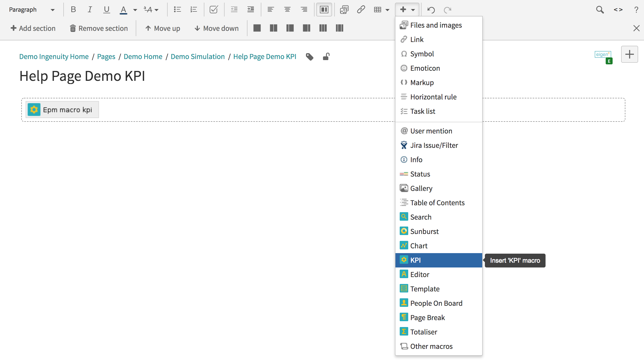Open the Demo Simulation breadcrumb link
Image resolution: width=644 pixels, height=360 pixels.
198,57
